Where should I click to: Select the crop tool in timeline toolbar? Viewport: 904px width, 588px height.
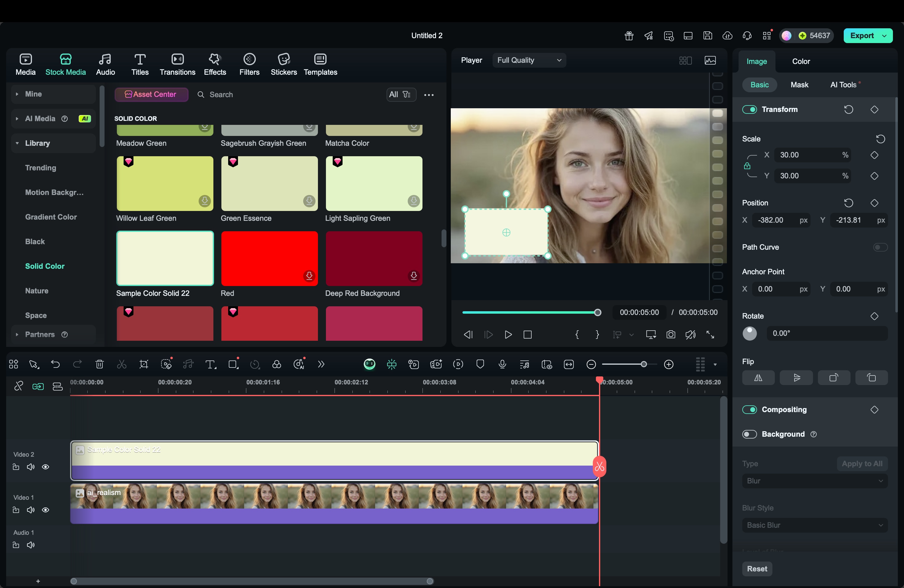144,364
